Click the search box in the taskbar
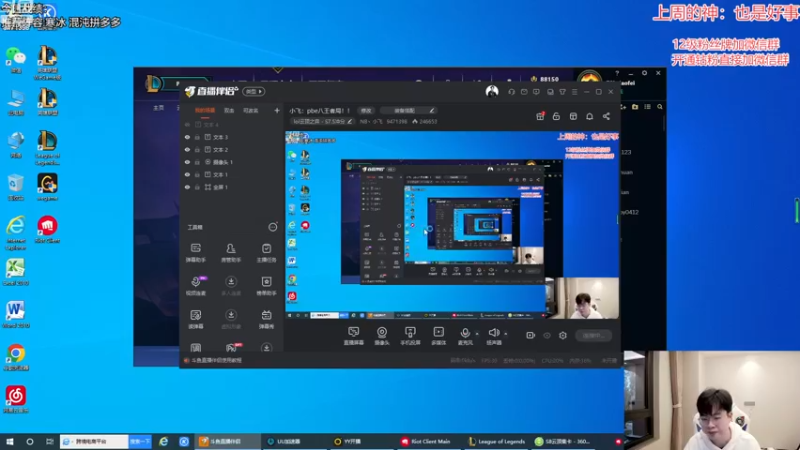This screenshot has width=800, height=450. [x=94, y=441]
